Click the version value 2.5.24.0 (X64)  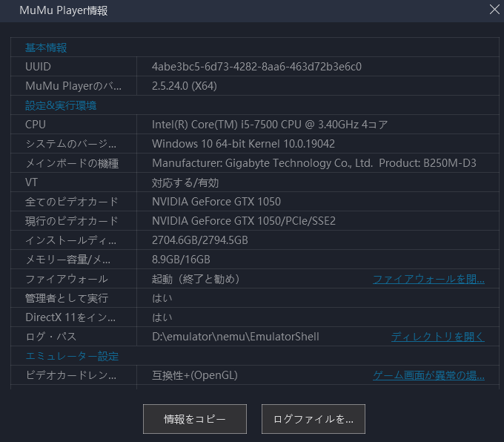point(184,86)
